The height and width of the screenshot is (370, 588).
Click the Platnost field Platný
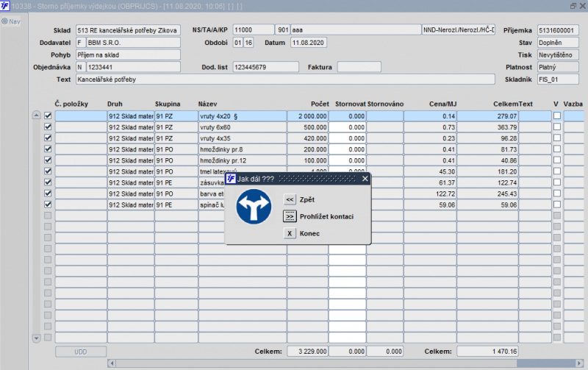pos(558,67)
